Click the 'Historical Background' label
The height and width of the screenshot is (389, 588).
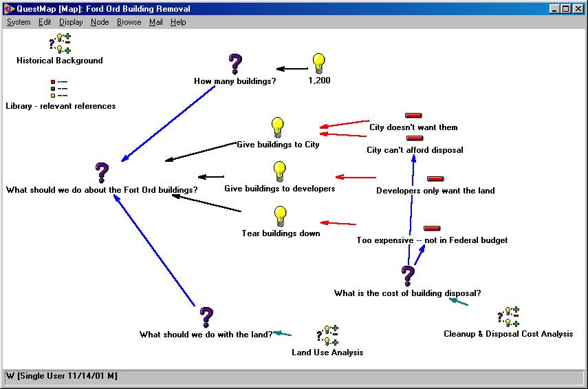60,61
